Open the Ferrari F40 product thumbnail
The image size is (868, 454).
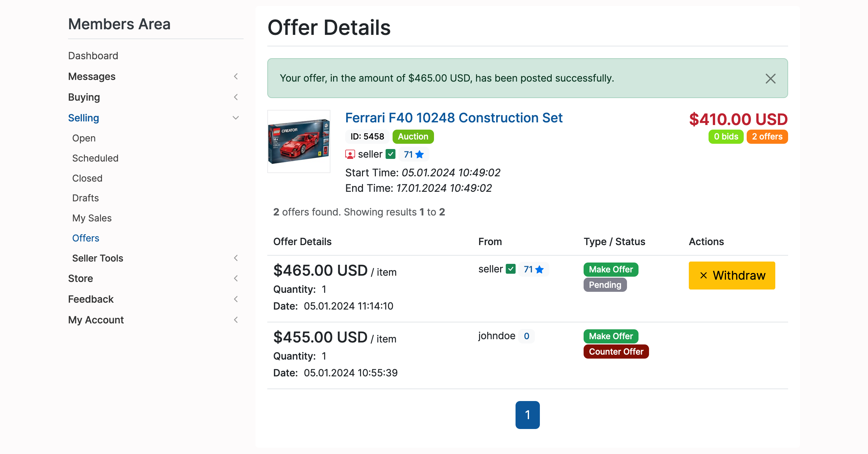pos(299,141)
